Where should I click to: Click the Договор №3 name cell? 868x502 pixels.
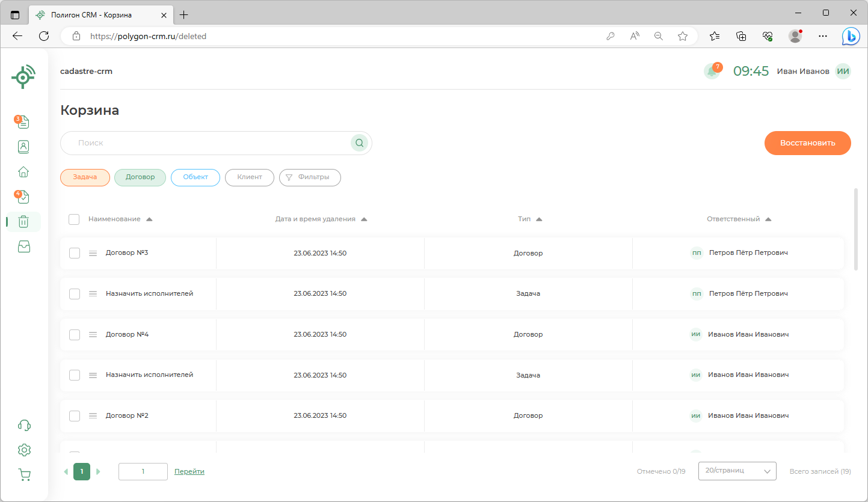tap(127, 253)
